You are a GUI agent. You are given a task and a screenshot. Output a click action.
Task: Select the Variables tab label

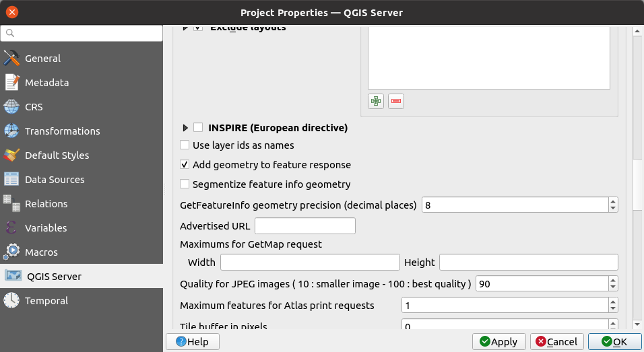[x=46, y=228]
